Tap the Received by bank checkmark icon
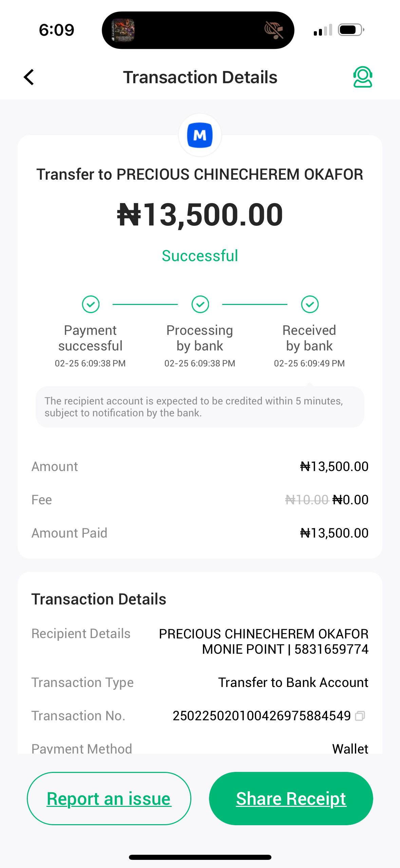Image resolution: width=400 pixels, height=868 pixels. [x=310, y=304]
